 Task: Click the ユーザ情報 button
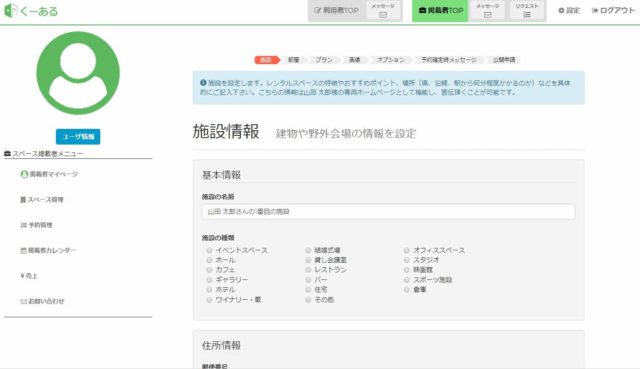[x=78, y=136]
